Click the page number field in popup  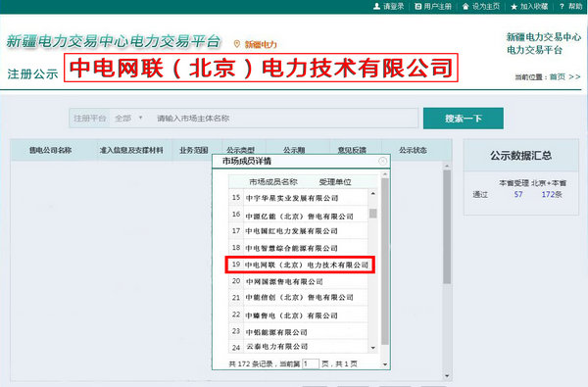click(311, 363)
